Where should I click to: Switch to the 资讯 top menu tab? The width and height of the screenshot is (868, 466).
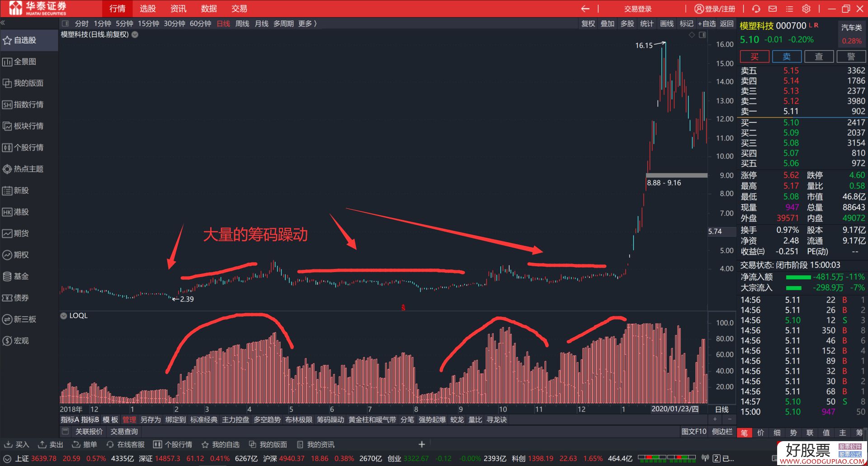178,9
